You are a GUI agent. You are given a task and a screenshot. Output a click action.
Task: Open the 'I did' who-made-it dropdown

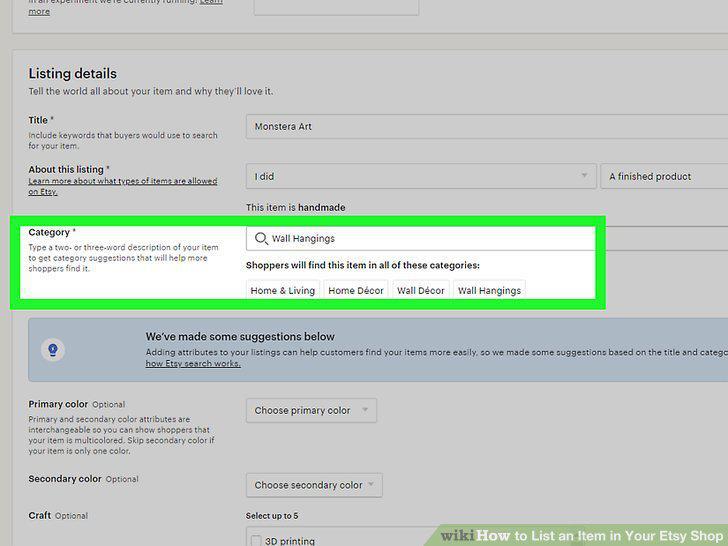click(421, 176)
